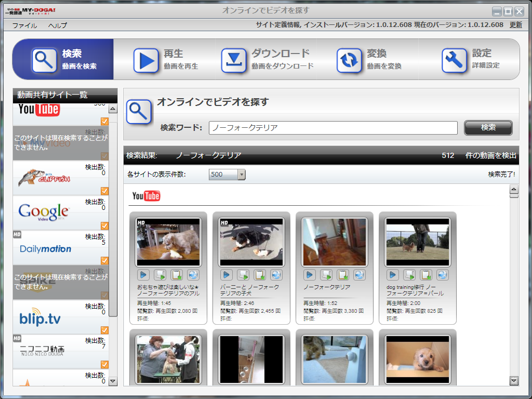Screen dimensions: 532x399
Task: Open バーニーと ノーフォーク video in browser
Action: (276, 274)
